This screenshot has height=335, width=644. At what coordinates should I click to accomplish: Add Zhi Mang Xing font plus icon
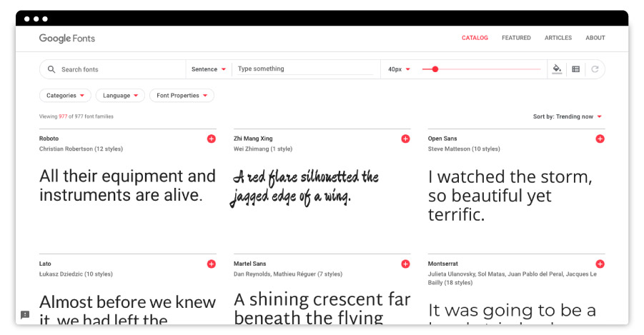[405, 139]
